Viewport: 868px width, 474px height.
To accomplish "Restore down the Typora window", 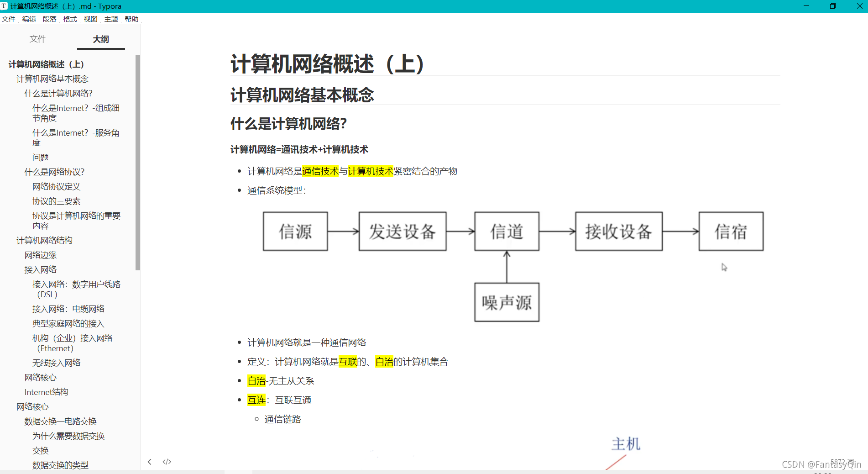I will point(833,6).
